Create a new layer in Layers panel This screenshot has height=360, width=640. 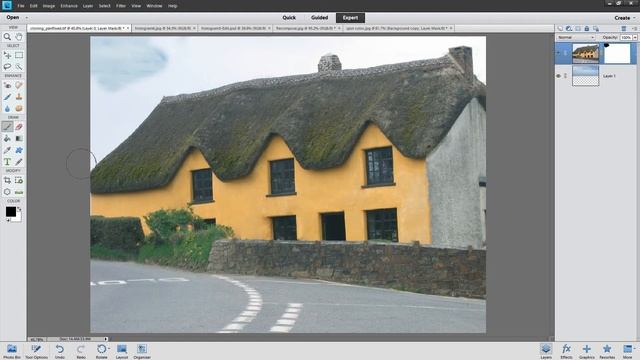pyautogui.click(x=560, y=29)
